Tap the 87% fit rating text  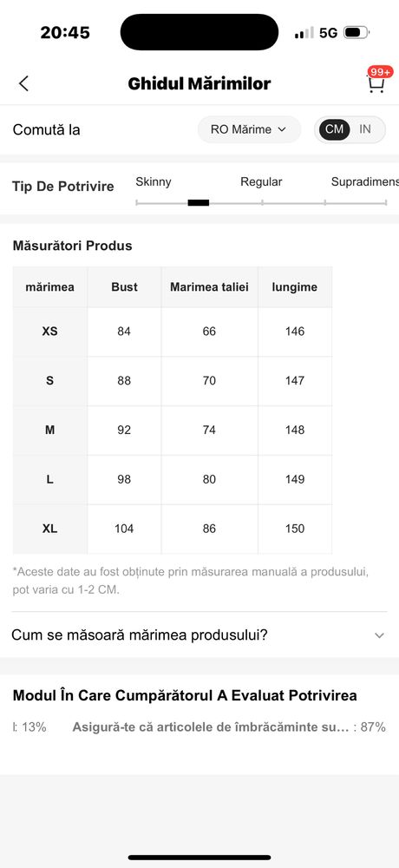(x=372, y=727)
